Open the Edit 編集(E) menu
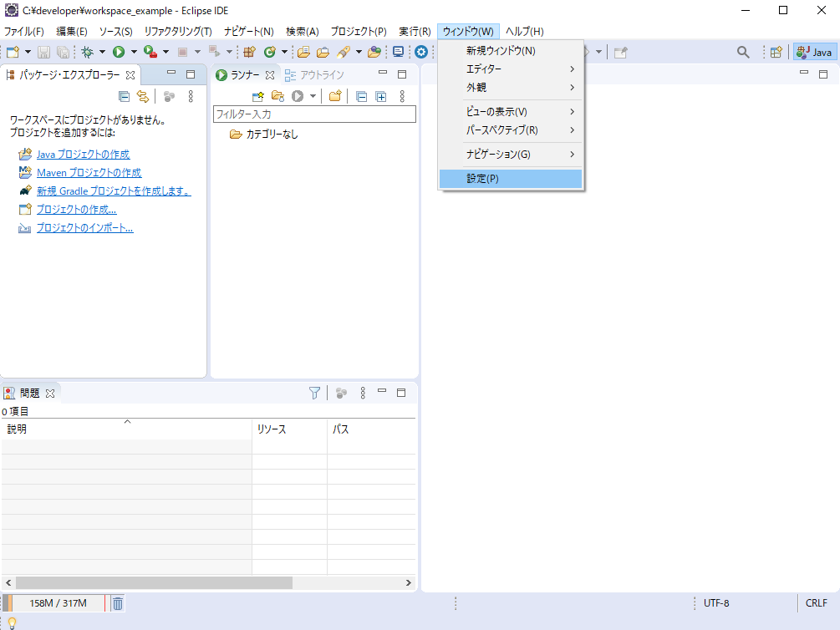Viewport: 840px width, 630px height. point(72,32)
